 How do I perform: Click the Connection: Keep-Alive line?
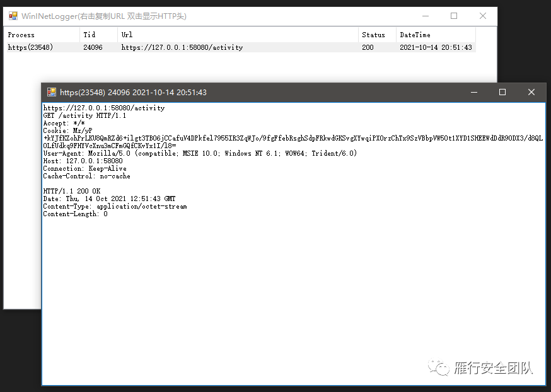[x=84, y=169]
